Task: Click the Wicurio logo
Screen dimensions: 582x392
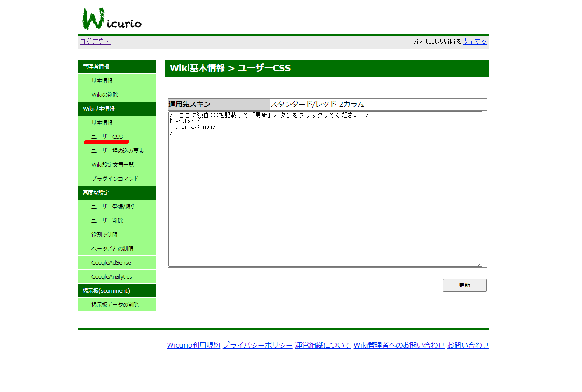Action: [x=112, y=19]
